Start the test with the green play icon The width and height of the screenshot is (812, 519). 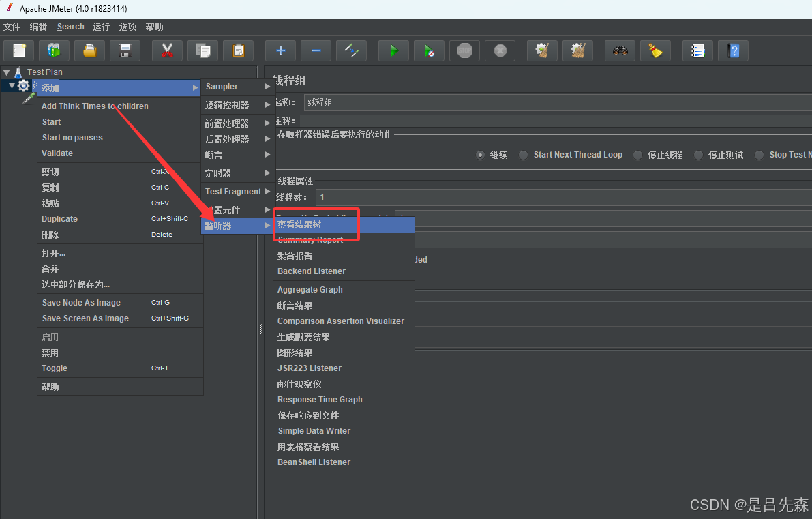click(x=393, y=50)
